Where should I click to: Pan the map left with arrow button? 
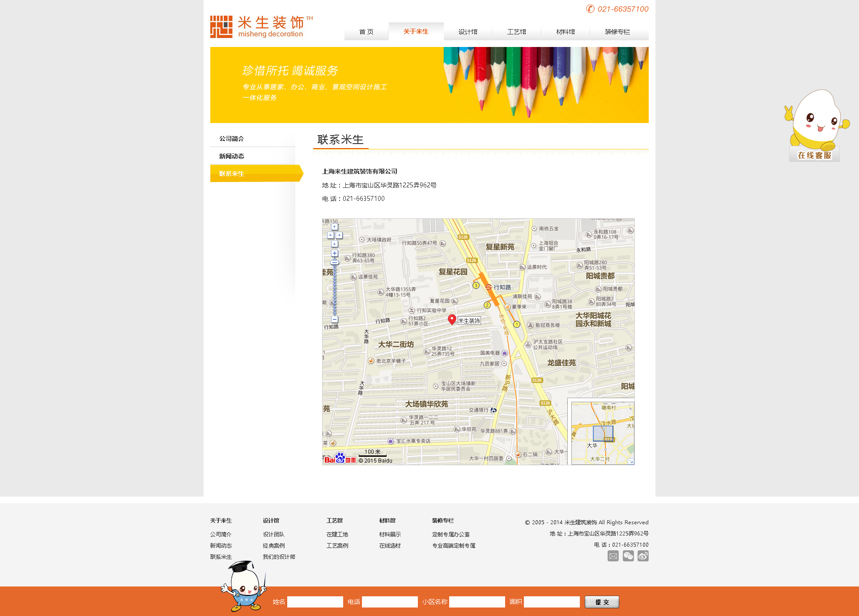330,235
